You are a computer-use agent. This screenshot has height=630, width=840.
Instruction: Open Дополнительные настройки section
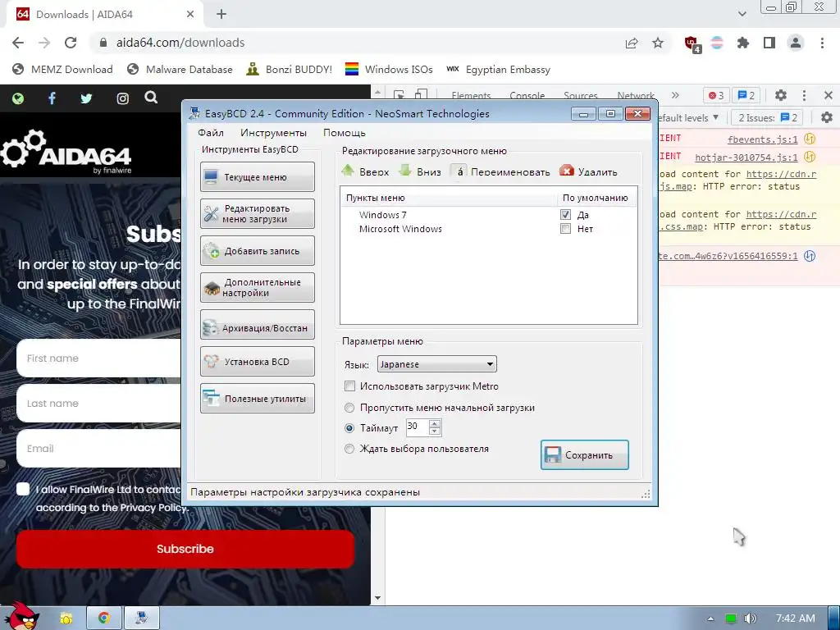(x=257, y=288)
